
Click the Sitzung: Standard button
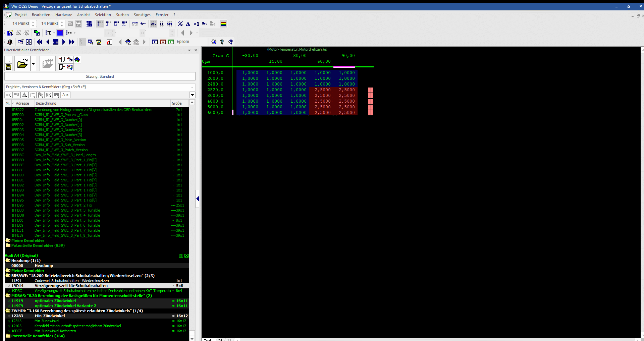click(100, 76)
